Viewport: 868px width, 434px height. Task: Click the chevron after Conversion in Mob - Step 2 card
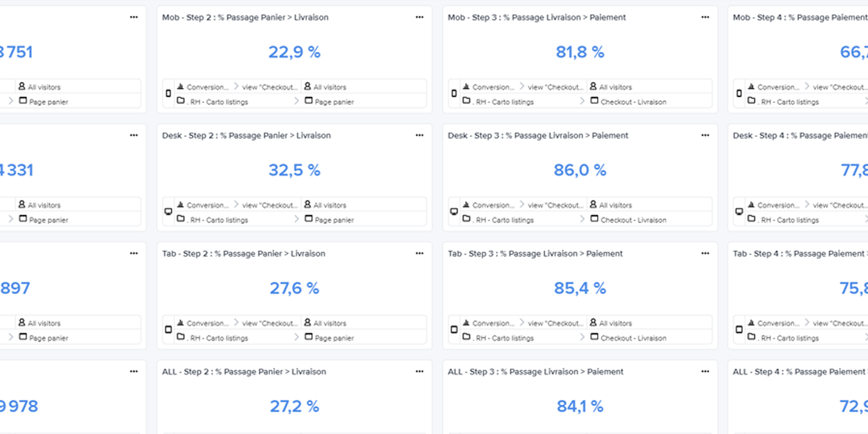[236, 86]
